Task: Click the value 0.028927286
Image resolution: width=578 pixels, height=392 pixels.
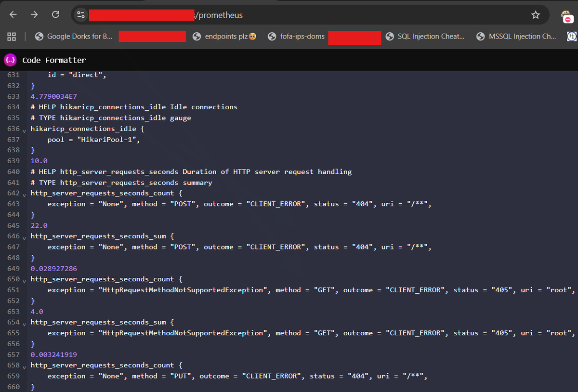Action: click(53, 268)
